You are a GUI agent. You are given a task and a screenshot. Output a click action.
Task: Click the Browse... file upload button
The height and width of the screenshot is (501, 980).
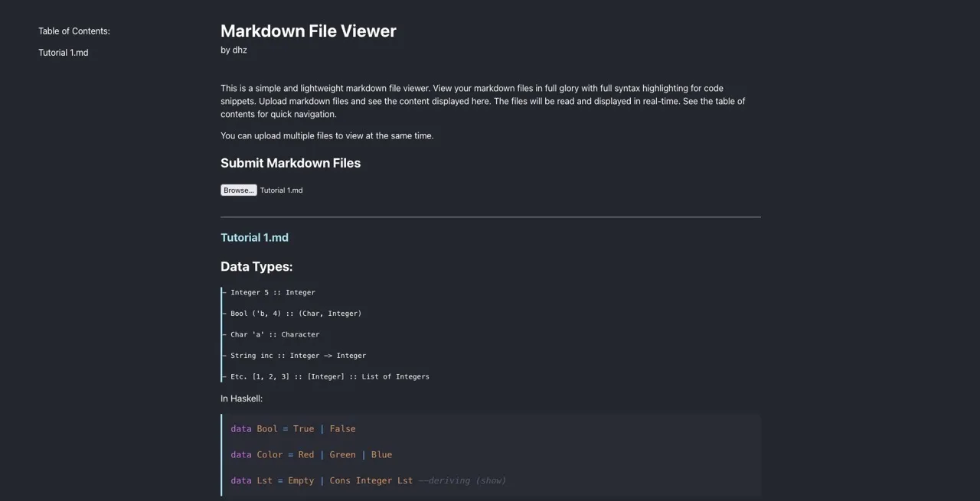coord(238,190)
